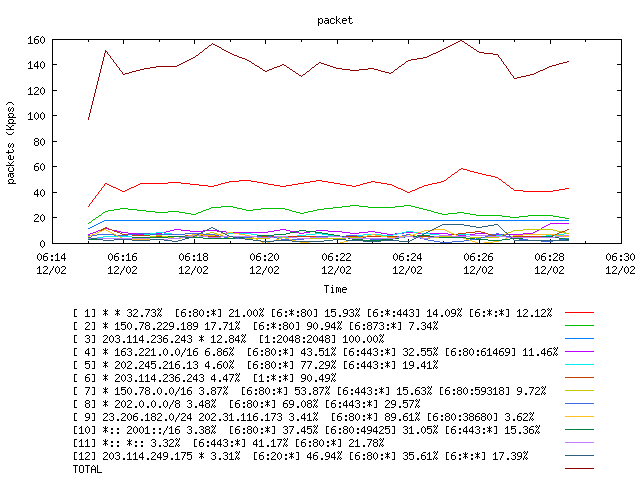Image resolution: width=640 pixels, height=480 pixels.
Task: Click y-axis value 120
Action: [x=36, y=91]
